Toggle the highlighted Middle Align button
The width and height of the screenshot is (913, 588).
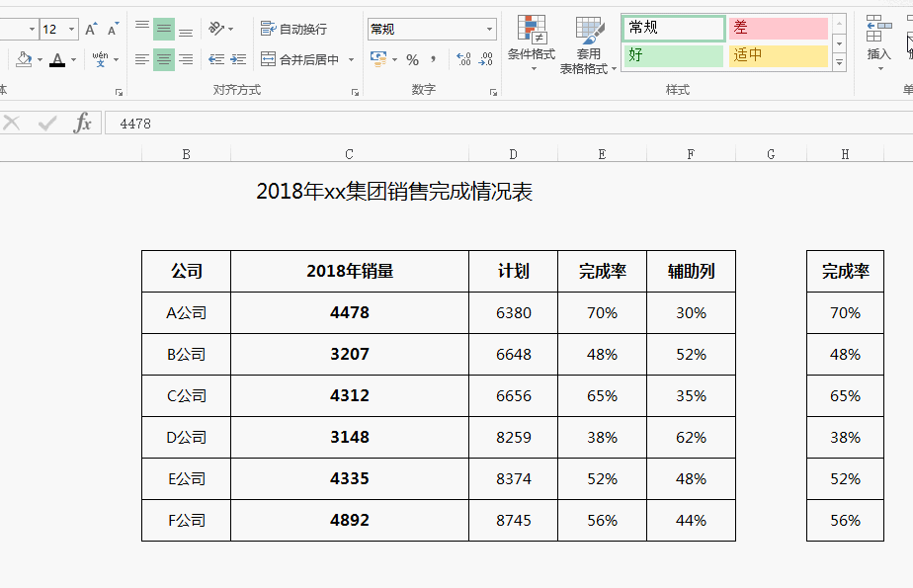point(164,29)
